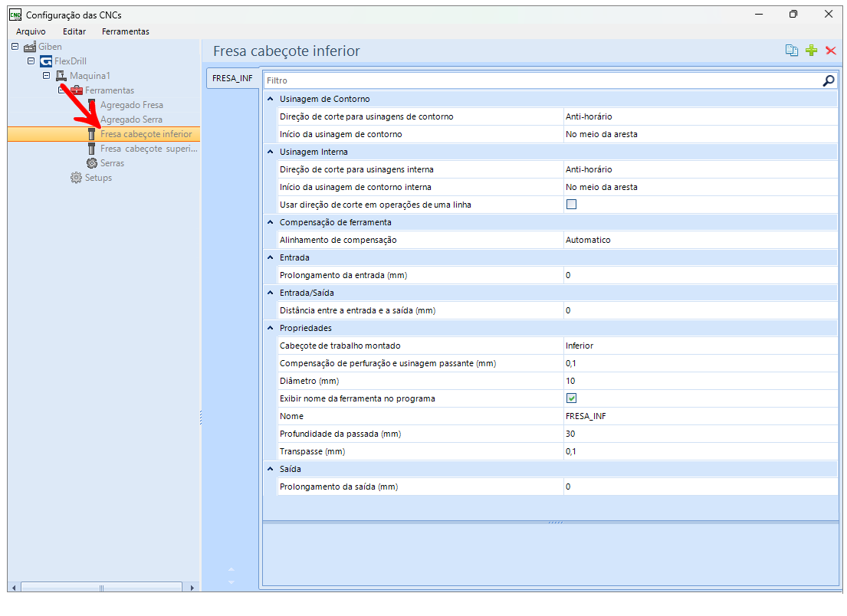Open the Arquivo menu
The width and height of the screenshot is (847, 616).
(x=31, y=31)
